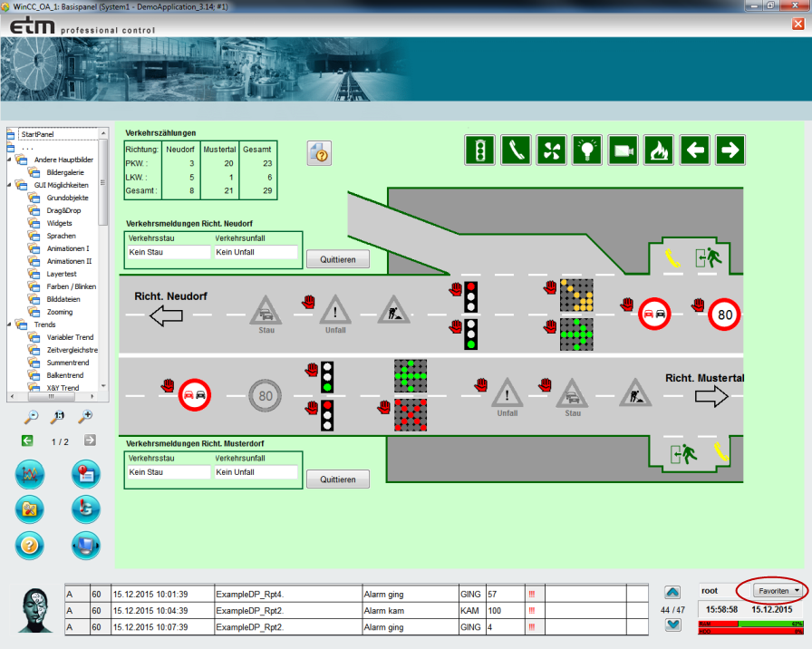This screenshot has width=812, height=649.
Task: Select Widgets in the navigation tree
Action: tap(60, 223)
